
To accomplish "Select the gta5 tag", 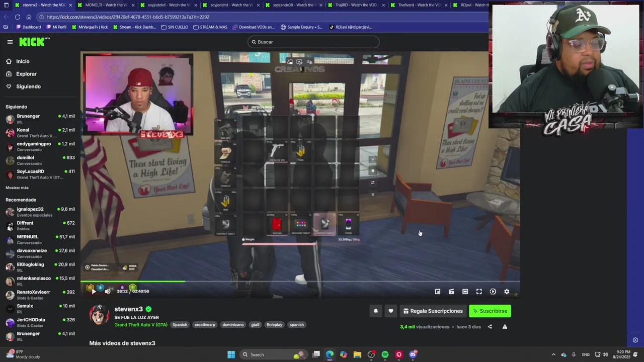I will coord(255,325).
